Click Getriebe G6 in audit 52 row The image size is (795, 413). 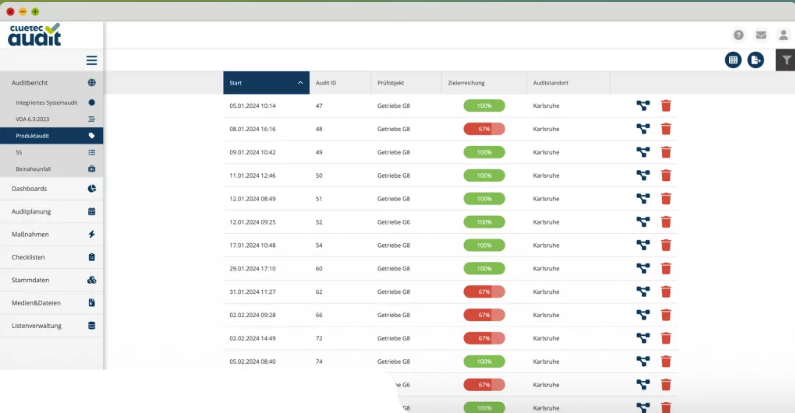393,222
